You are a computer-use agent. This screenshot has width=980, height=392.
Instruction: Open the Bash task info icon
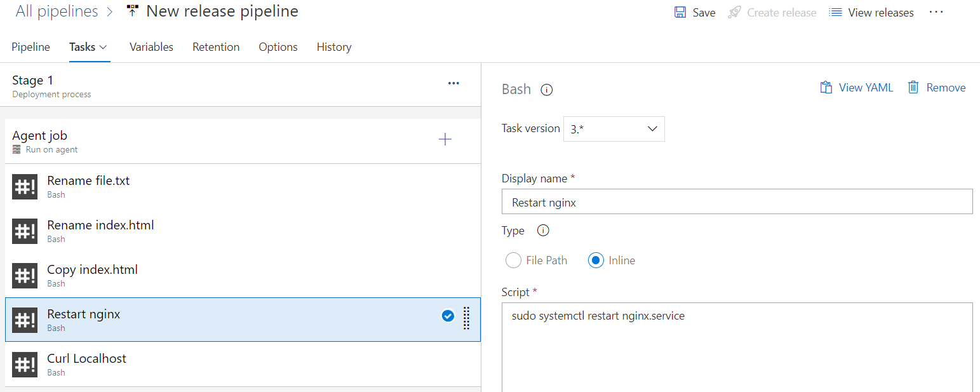(546, 90)
